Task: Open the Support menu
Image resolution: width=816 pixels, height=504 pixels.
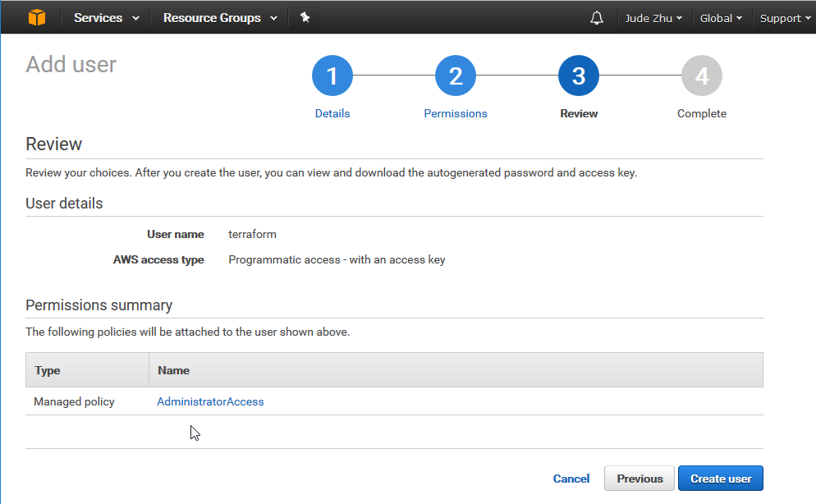Action: tap(784, 18)
